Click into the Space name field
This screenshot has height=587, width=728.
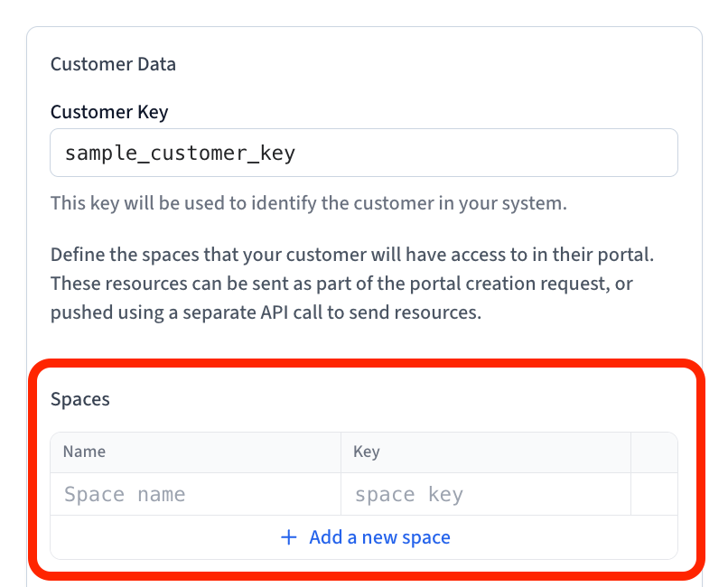click(x=195, y=494)
